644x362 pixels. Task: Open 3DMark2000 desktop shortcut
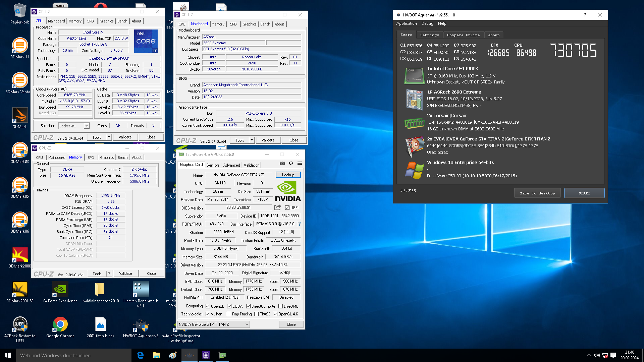coord(20,257)
